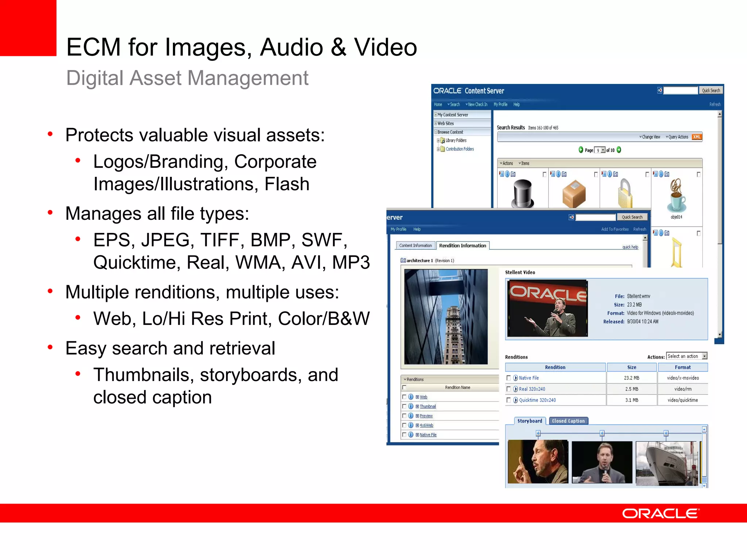747x560 pixels.
Task: Open the Select an action dropdown
Action: [687, 356]
